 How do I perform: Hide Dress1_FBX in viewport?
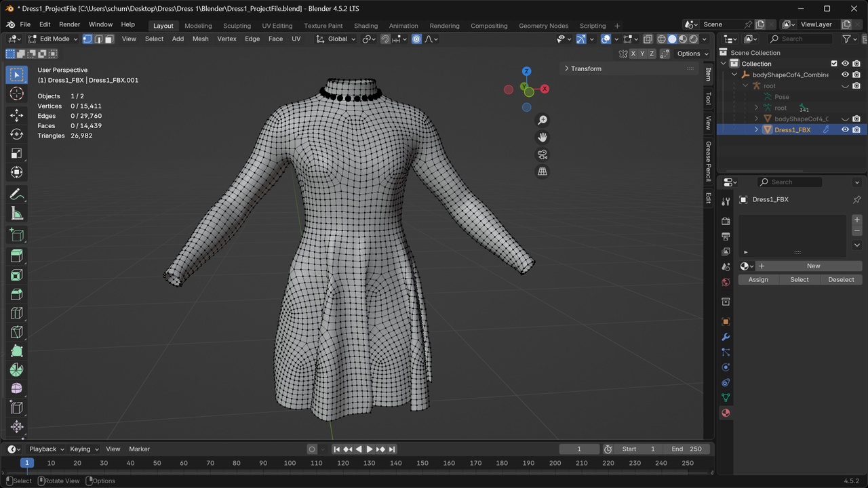[845, 129]
